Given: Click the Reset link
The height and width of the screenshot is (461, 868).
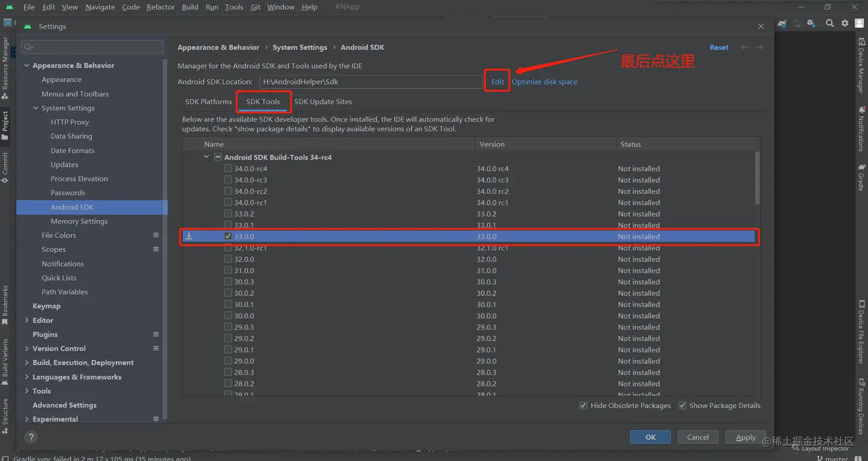Looking at the screenshot, I should (719, 47).
